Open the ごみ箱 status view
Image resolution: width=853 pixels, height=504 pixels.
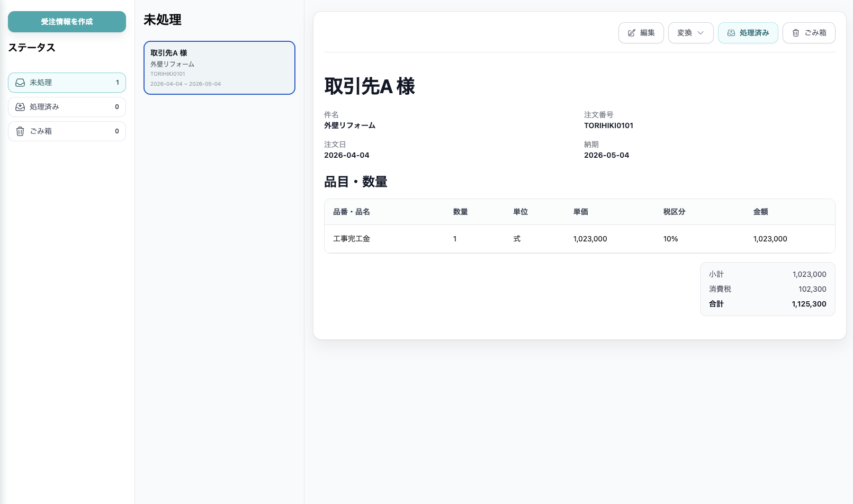tap(67, 131)
